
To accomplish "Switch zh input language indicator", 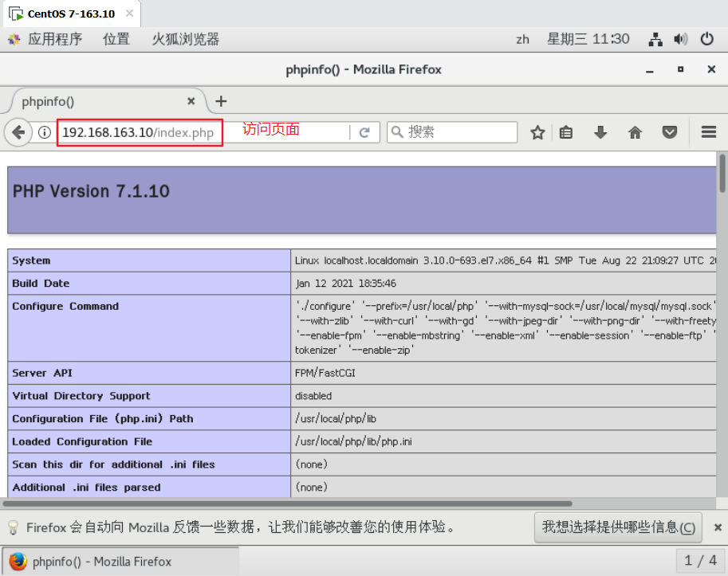I will (523, 39).
